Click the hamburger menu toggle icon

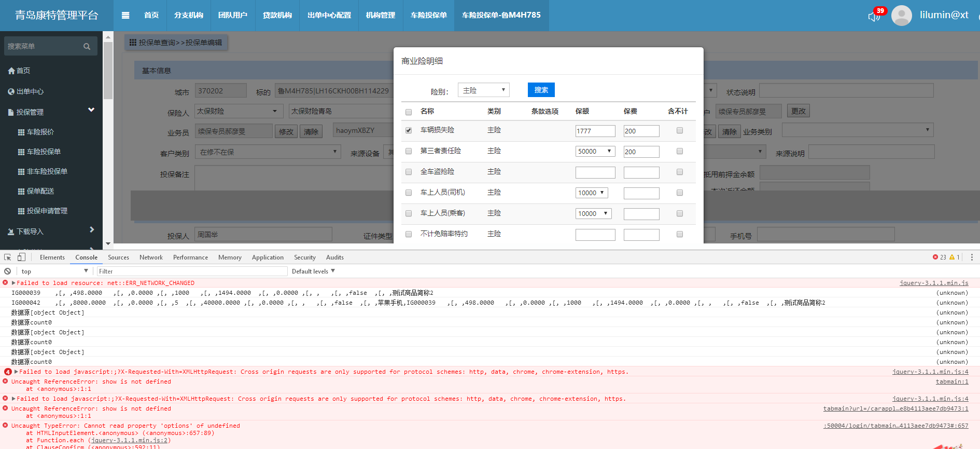125,16
